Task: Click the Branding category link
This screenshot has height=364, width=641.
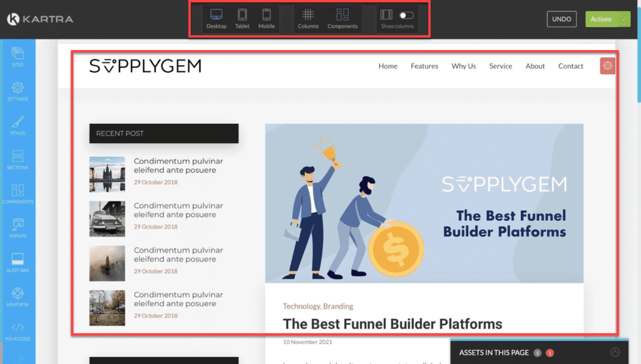Action: [338, 306]
